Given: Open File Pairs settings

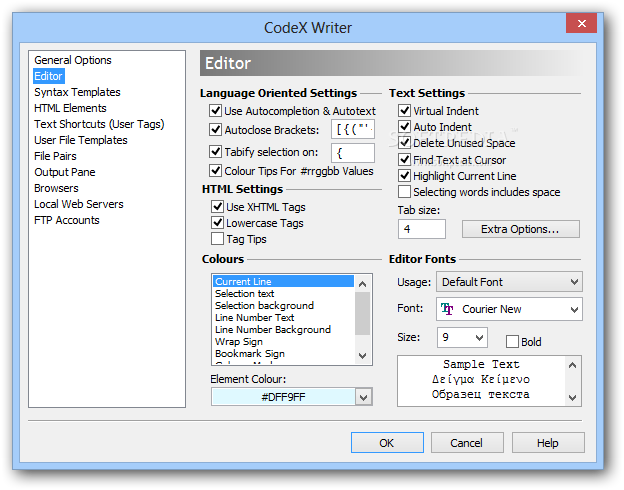Looking at the screenshot, I should (x=55, y=156).
